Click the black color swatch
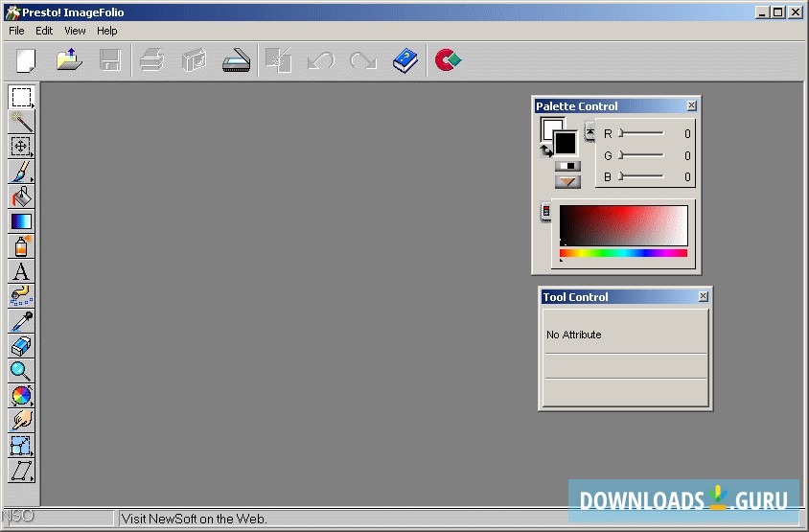This screenshot has width=809, height=532. click(x=566, y=143)
